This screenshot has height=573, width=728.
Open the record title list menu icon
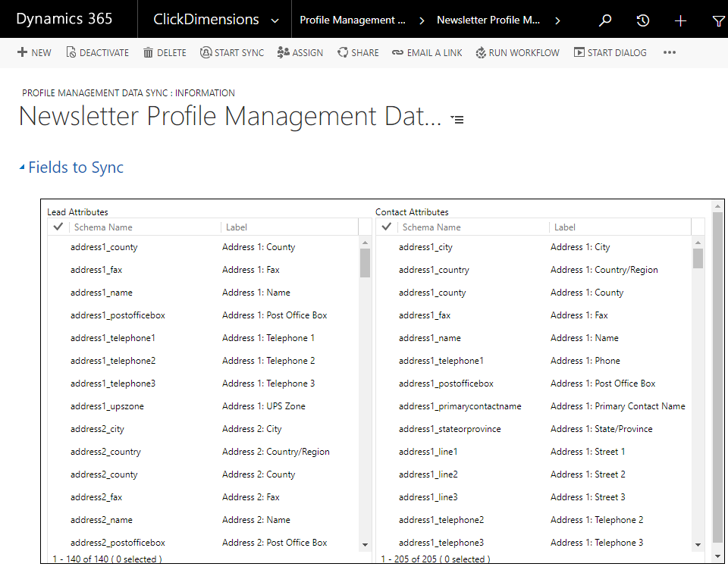pyautogui.click(x=457, y=120)
